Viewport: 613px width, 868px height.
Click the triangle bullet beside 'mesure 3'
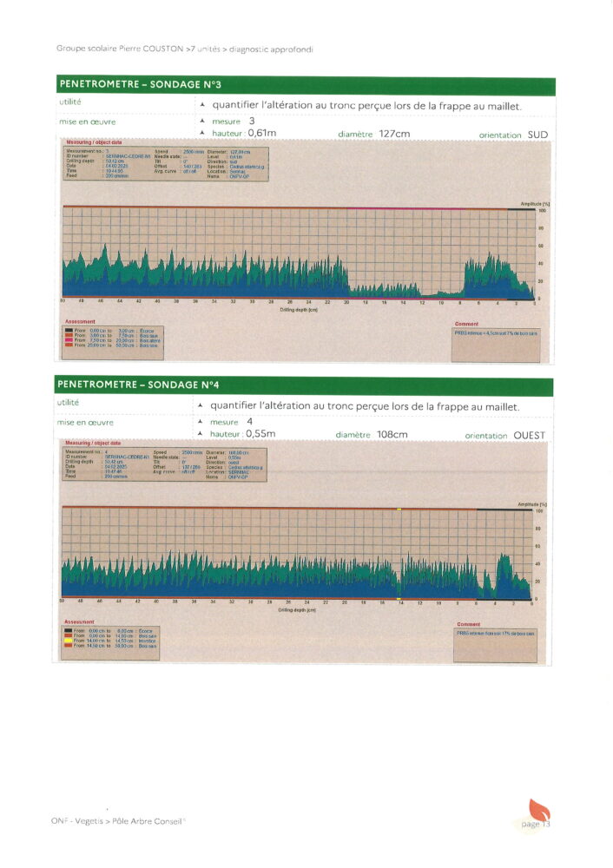[202, 122]
